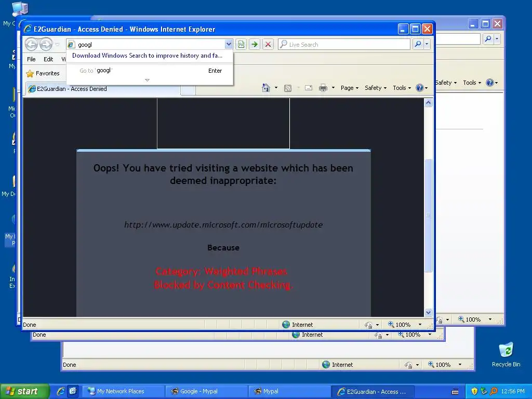Switch to E2Guardian - Access taskbar button
Screen dimensions: 532x399
coord(373,392)
